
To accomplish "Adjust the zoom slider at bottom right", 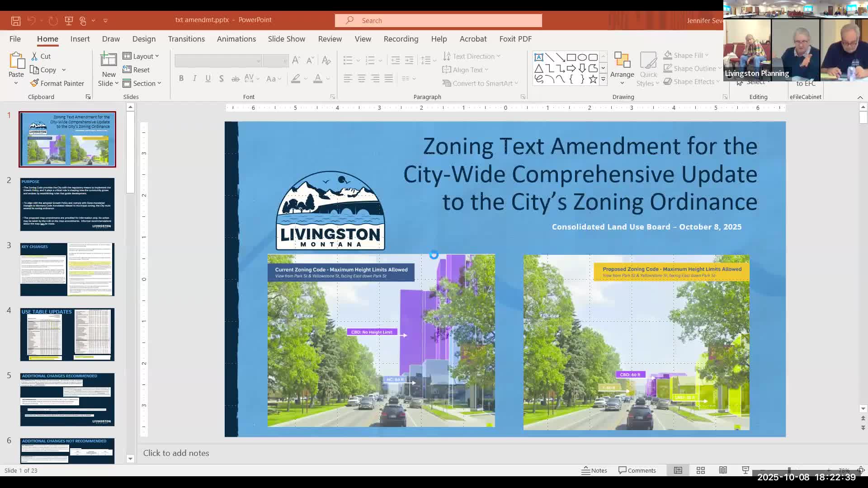I will [789, 470].
